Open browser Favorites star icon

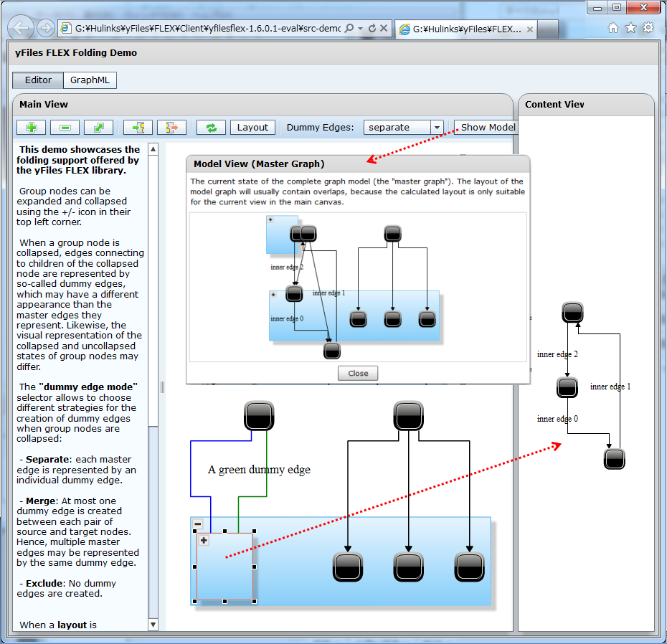(x=630, y=28)
